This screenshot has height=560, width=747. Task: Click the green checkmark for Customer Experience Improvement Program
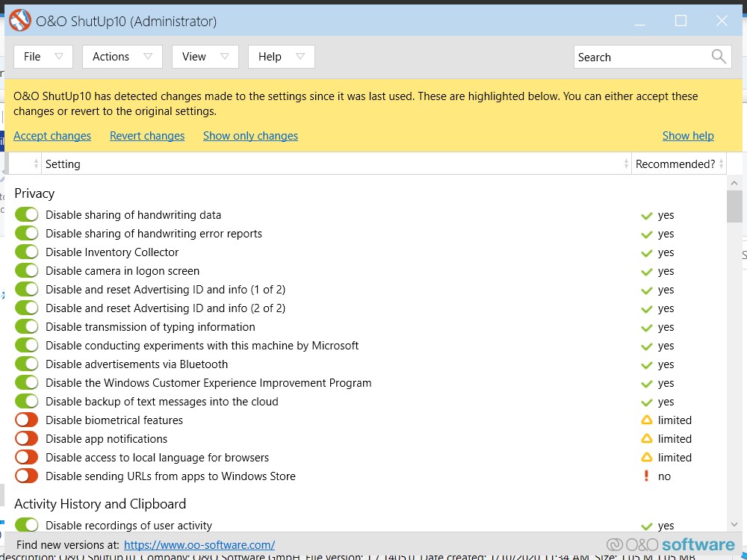pos(646,384)
